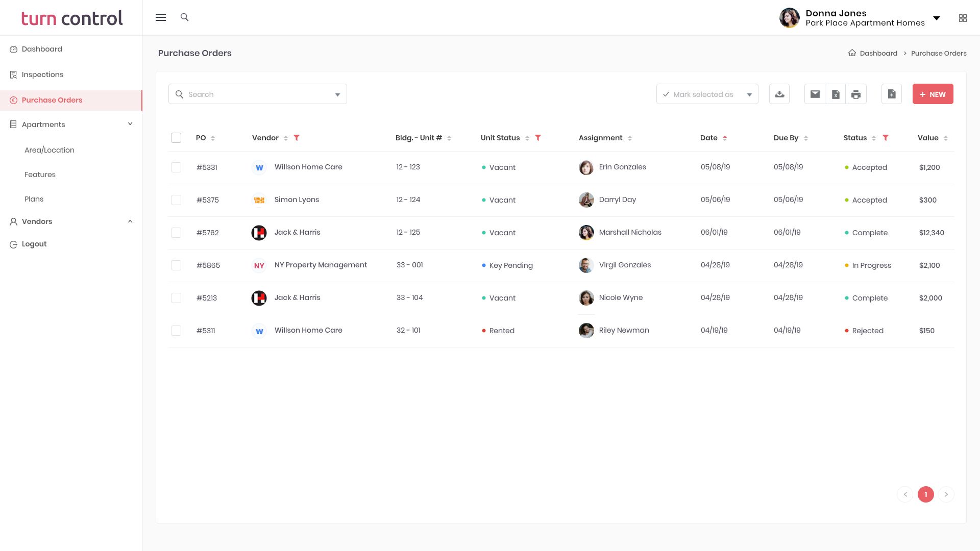Toggle the select-all header checkbox

pyautogui.click(x=176, y=138)
